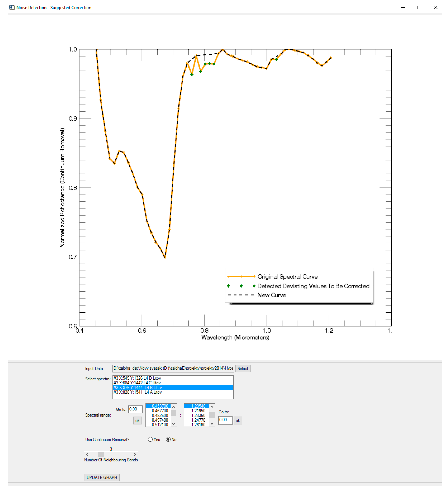The height and width of the screenshot is (491, 448).
Task: Select Yes for Use Continuum Removal
Action: 150,439
